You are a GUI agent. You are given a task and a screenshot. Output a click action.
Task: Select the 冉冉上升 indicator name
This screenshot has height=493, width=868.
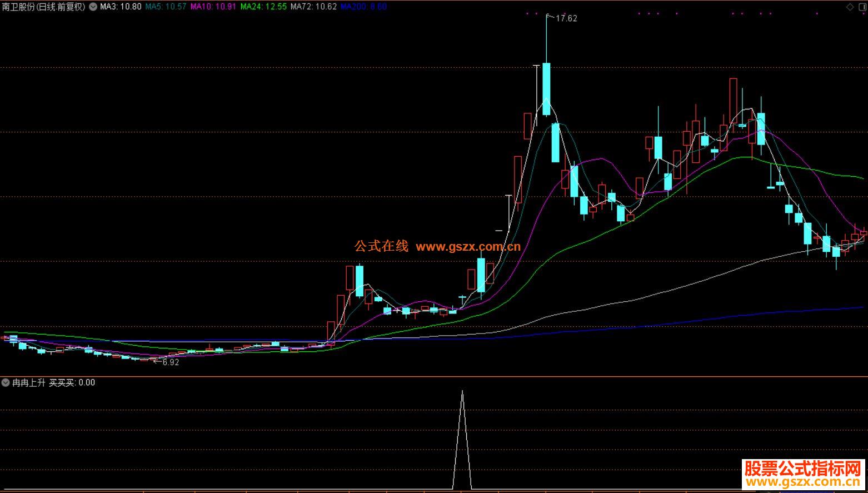[x=28, y=382]
